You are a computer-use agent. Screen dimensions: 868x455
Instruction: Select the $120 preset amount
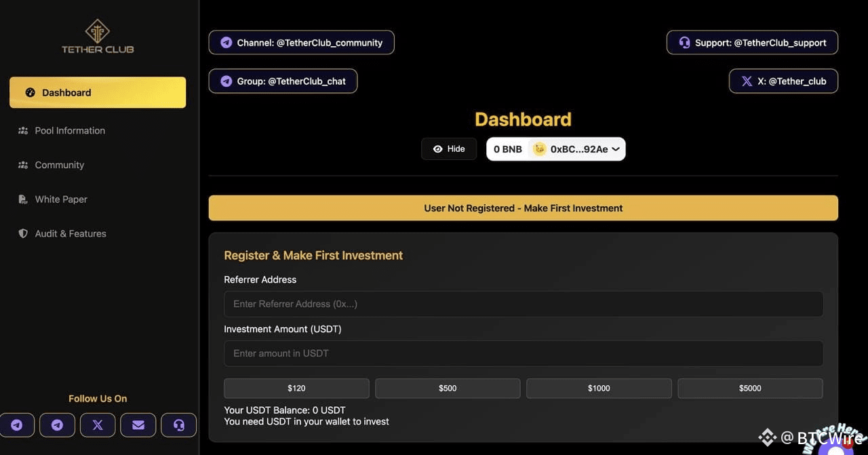(x=296, y=389)
